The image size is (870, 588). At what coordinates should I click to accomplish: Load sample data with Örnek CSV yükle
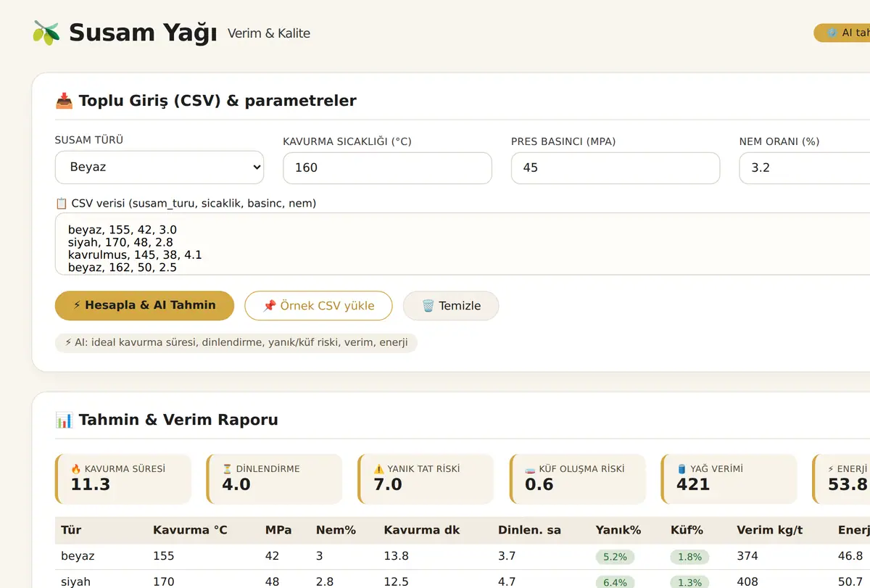pos(318,305)
